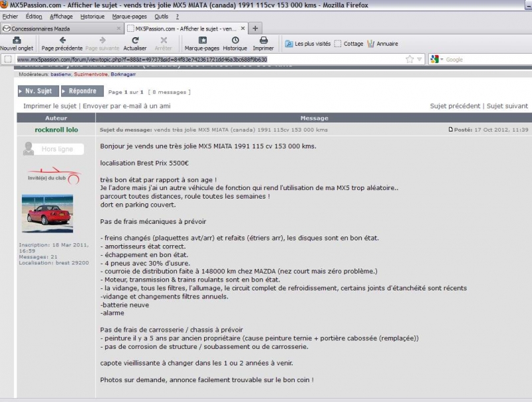Click the 'Auteur' column header
This screenshot has height=402, width=532.
click(56, 118)
